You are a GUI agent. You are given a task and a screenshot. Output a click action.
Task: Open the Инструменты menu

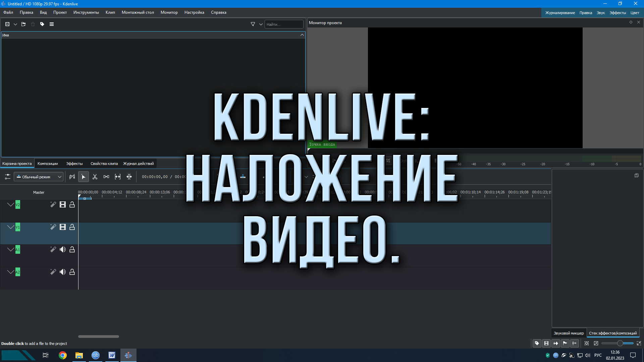86,12
